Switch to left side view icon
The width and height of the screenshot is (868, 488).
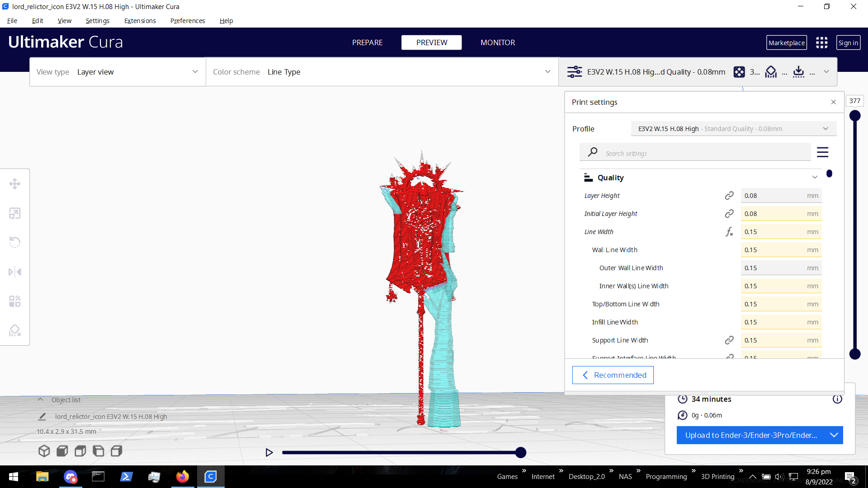(99, 451)
